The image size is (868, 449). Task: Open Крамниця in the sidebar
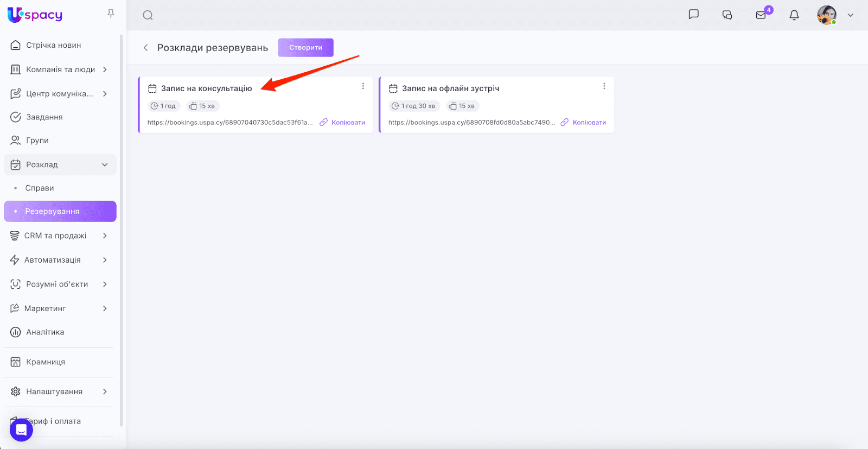coord(46,362)
